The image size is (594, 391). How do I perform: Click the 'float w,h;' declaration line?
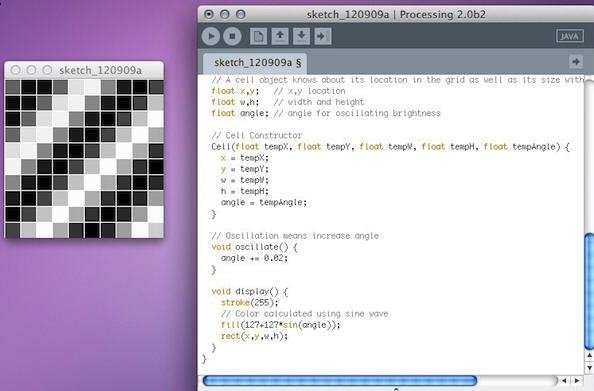pyautogui.click(x=288, y=102)
